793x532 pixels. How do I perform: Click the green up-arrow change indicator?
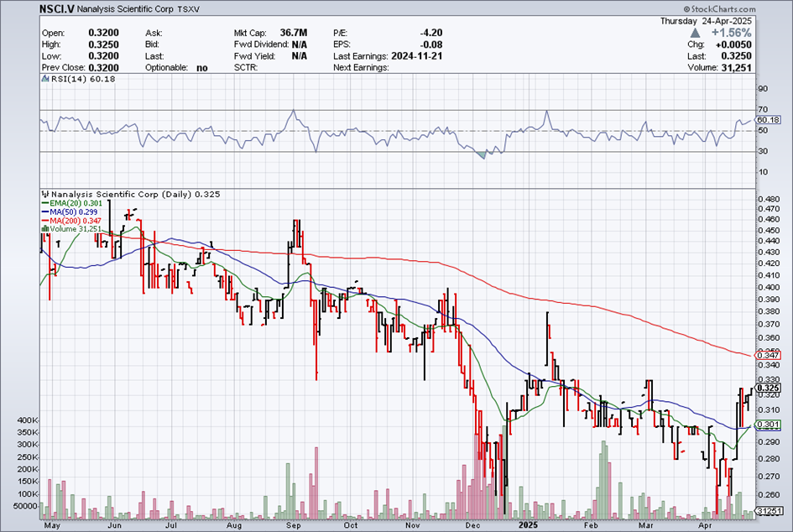point(695,33)
